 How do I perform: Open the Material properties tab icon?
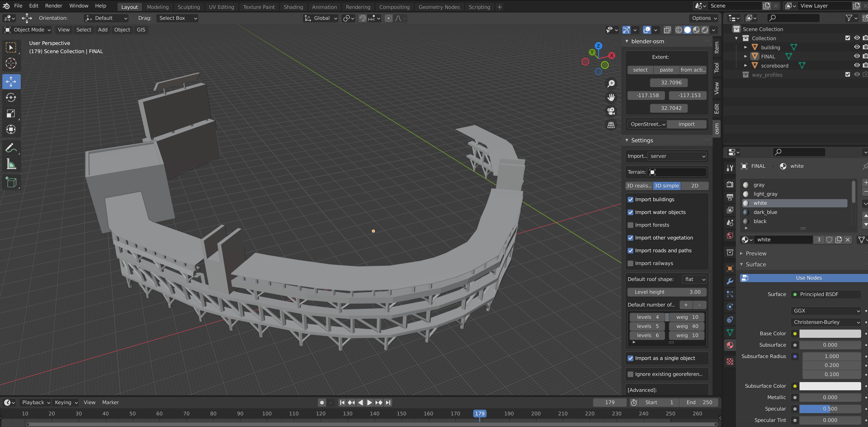pyautogui.click(x=730, y=345)
